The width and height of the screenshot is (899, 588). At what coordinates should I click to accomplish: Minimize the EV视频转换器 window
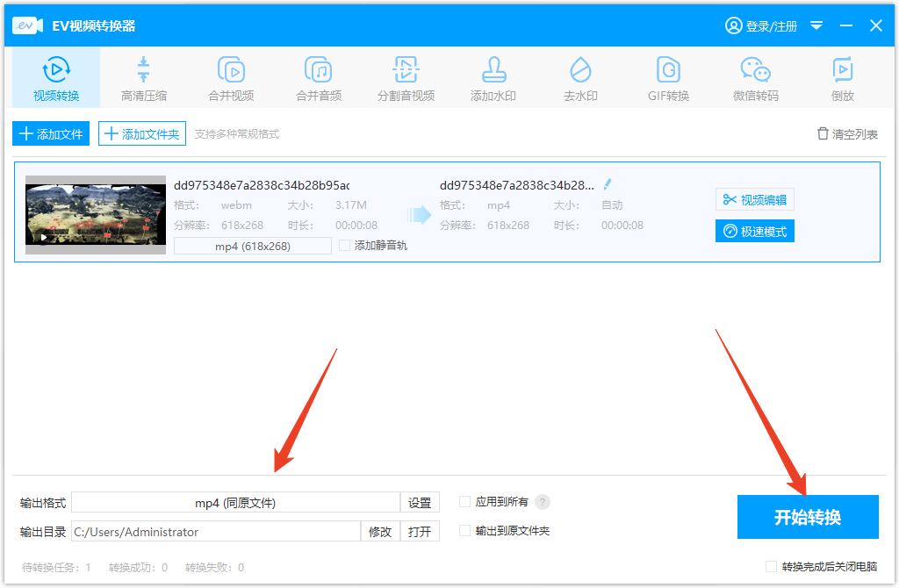[x=846, y=25]
